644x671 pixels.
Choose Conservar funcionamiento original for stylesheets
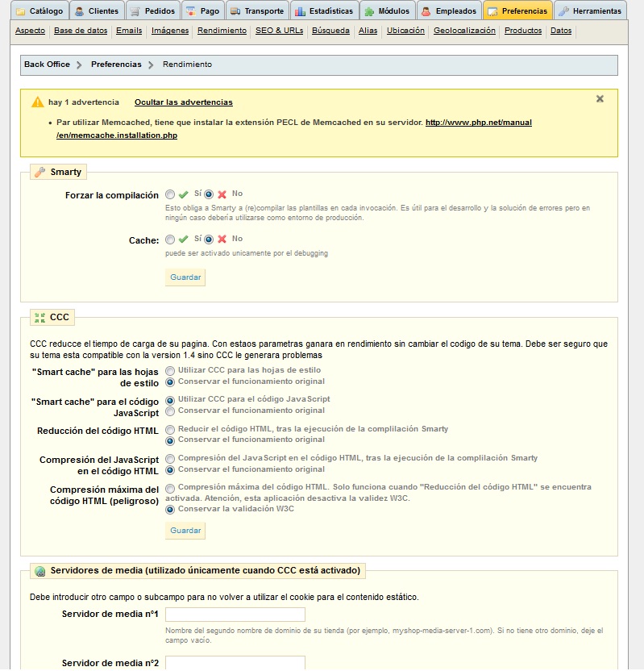click(170, 382)
